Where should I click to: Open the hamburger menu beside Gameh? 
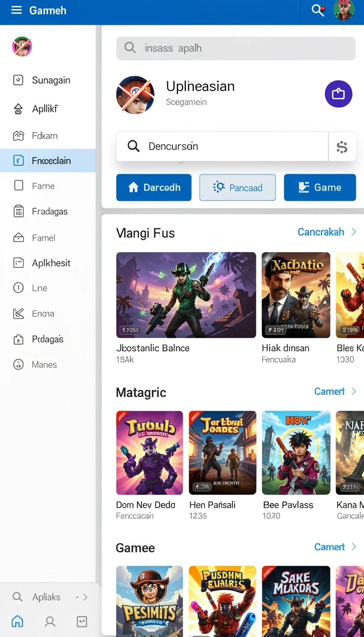17,10
